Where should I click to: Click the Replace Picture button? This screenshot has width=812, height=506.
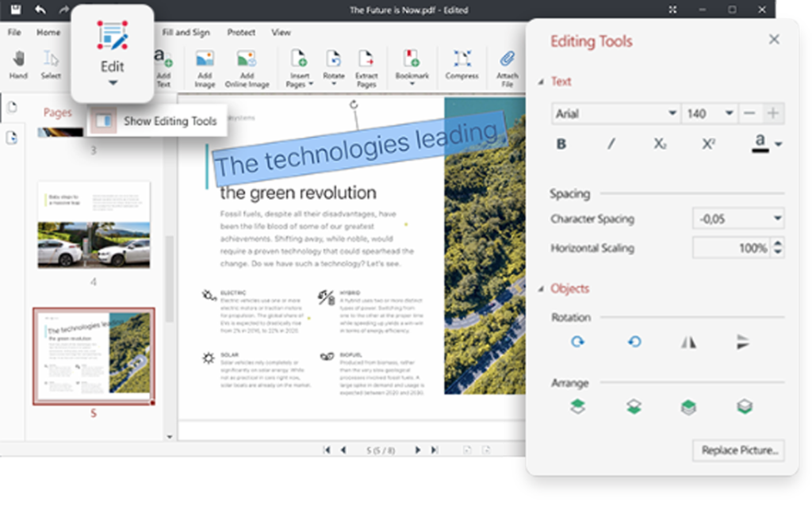738,450
